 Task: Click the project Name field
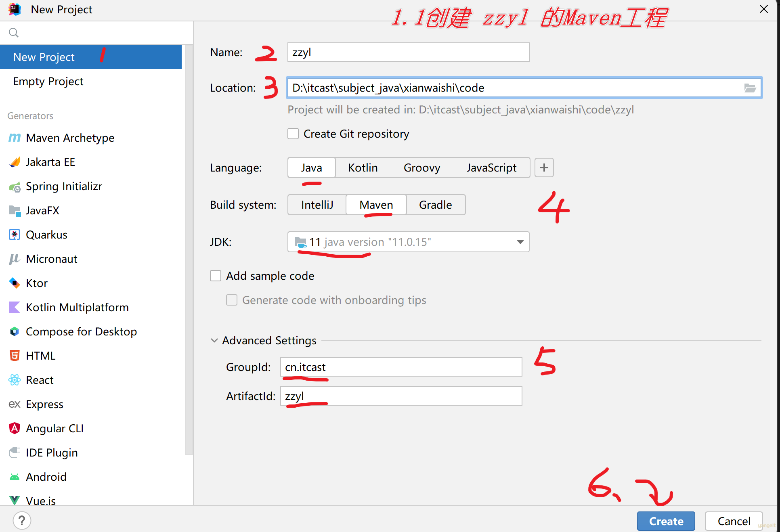408,52
